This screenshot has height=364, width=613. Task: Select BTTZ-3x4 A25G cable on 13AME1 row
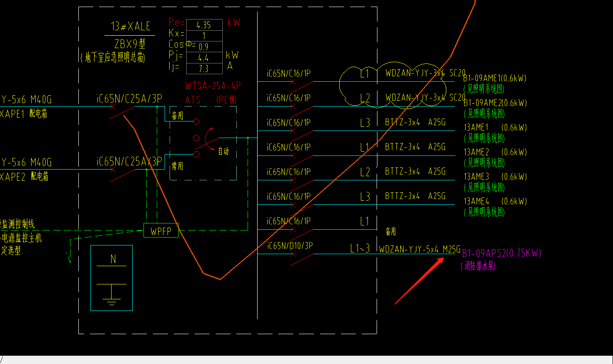(x=415, y=122)
